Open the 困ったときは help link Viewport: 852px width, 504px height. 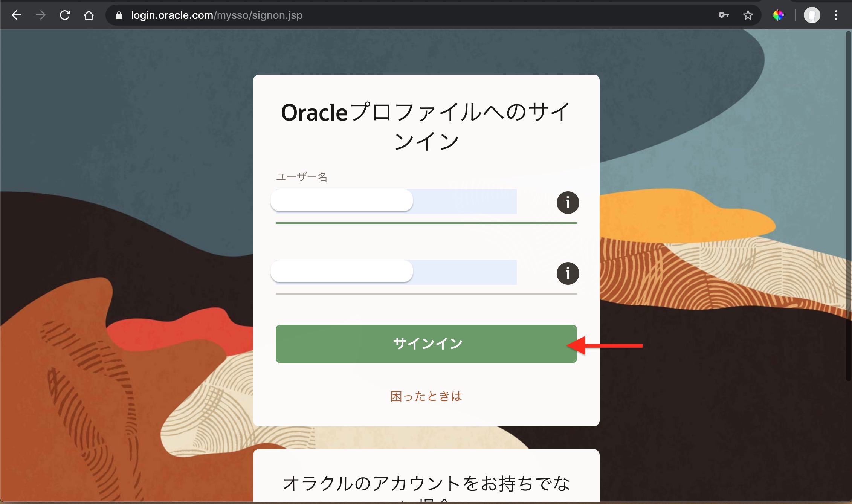click(x=426, y=396)
